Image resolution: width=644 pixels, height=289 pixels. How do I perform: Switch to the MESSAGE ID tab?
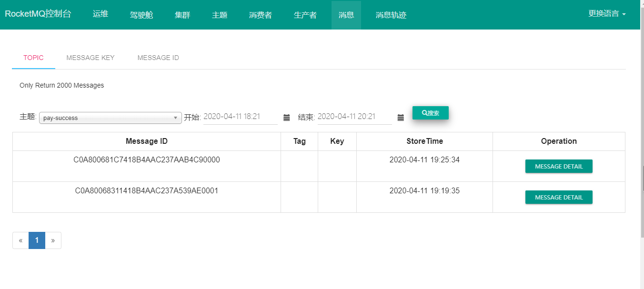(x=158, y=58)
